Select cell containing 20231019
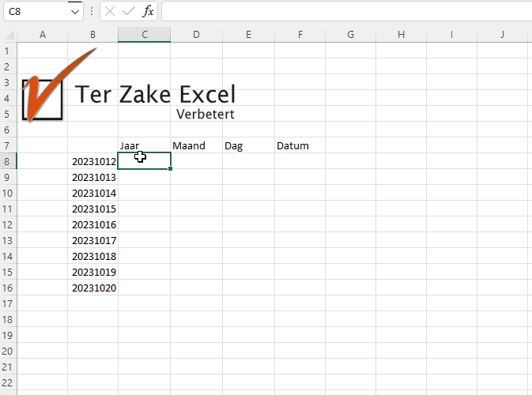 (92, 272)
